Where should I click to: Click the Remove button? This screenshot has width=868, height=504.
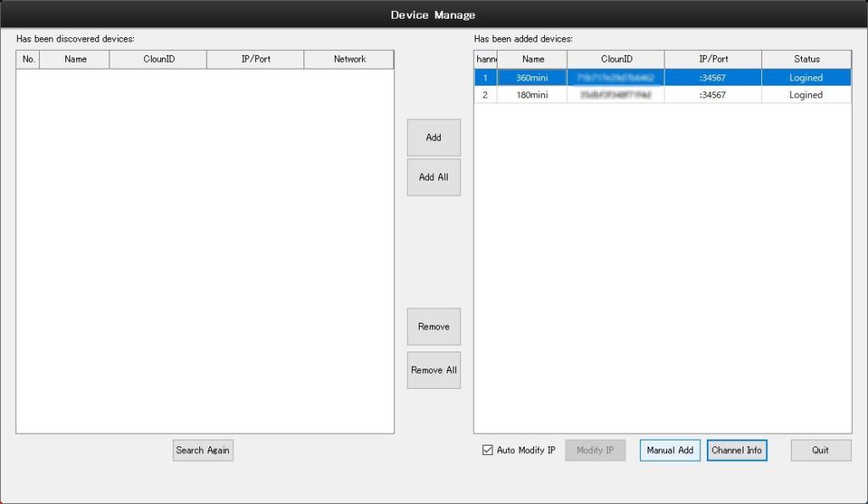(x=433, y=326)
